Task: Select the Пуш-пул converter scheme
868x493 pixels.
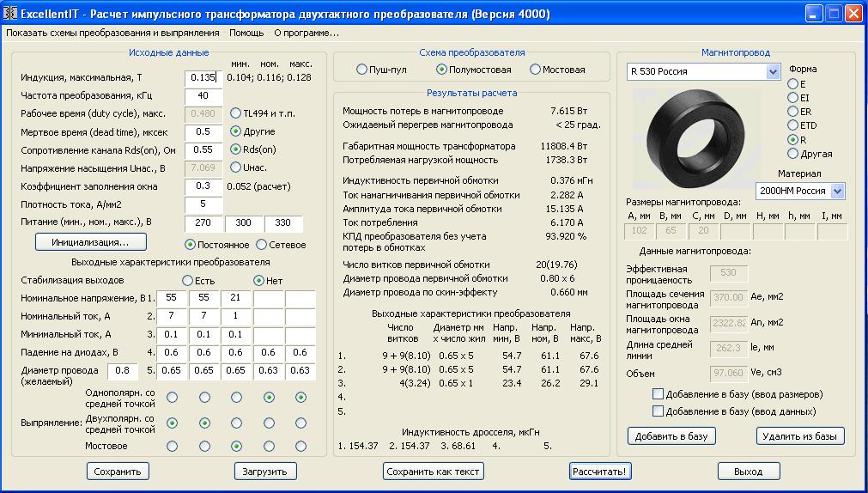Action: point(361,70)
